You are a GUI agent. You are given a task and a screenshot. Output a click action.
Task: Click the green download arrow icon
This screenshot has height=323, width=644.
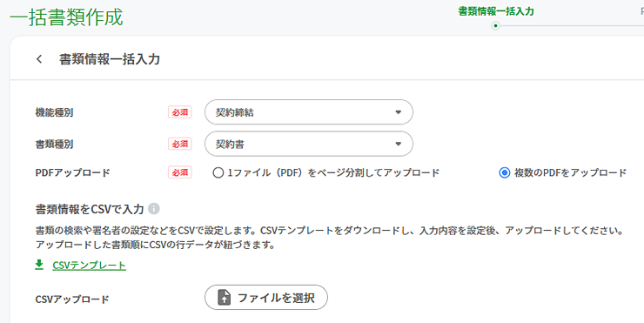tap(39, 265)
